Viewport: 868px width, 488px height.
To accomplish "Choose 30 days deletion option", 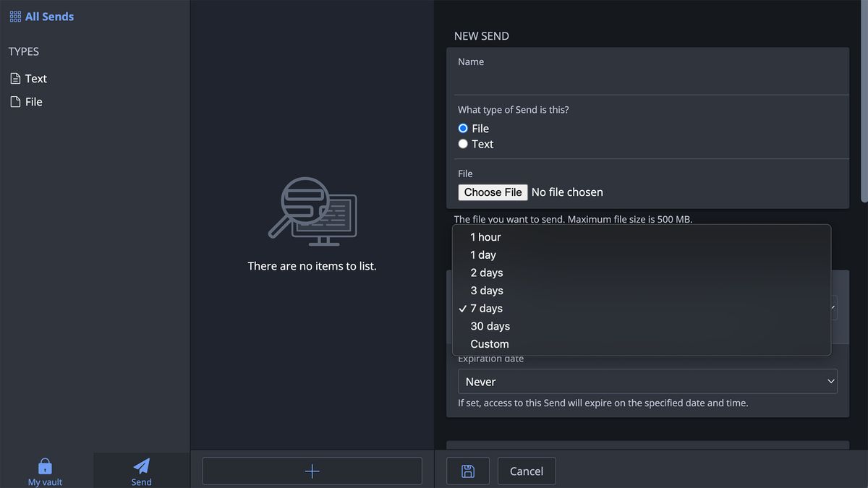I will point(490,326).
